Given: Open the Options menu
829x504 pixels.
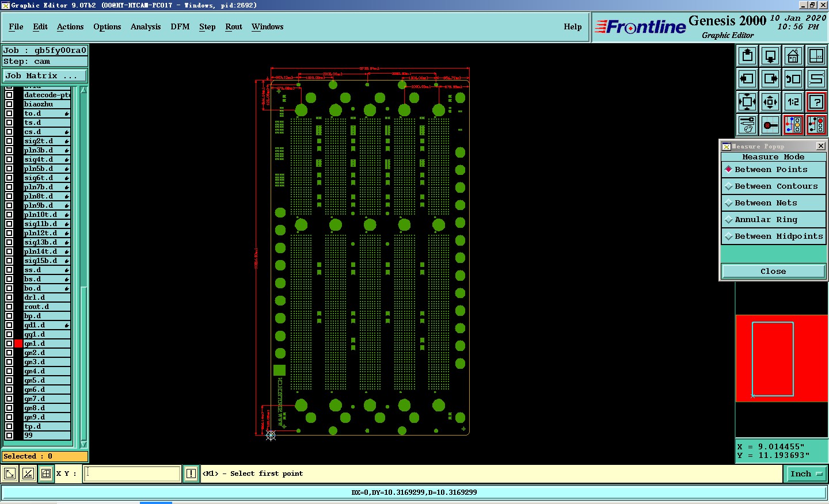Looking at the screenshot, I should click(x=107, y=27).
